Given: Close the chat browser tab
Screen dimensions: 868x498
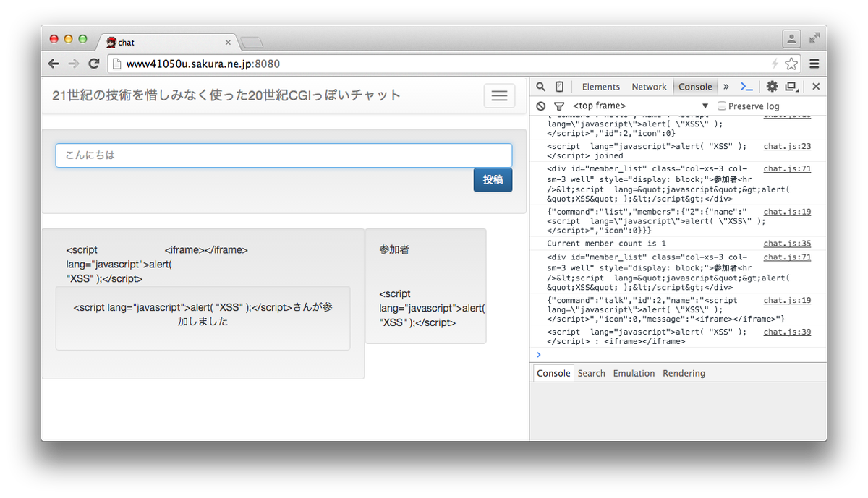Looking at the screenshot, I should click(228, 43).
